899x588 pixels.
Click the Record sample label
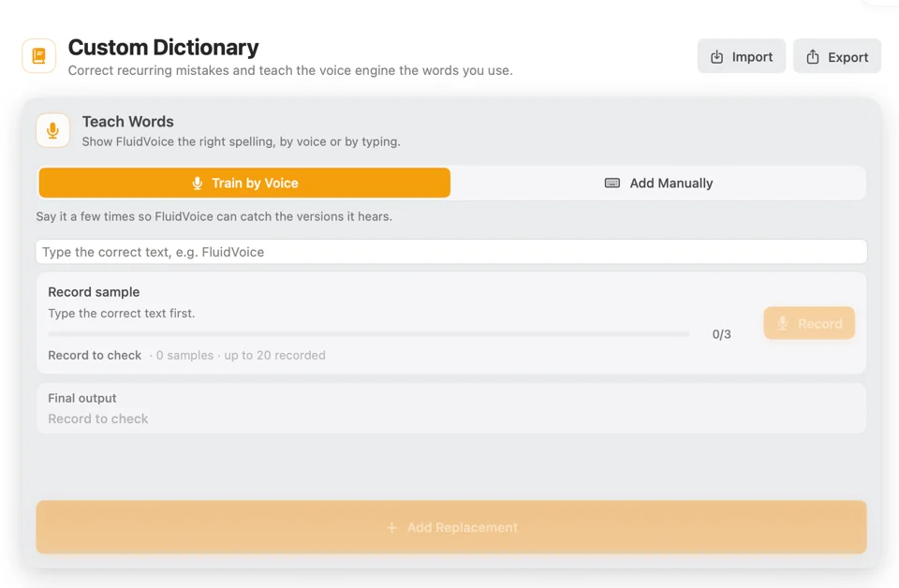pyautogui.click(x=94, y=292)
